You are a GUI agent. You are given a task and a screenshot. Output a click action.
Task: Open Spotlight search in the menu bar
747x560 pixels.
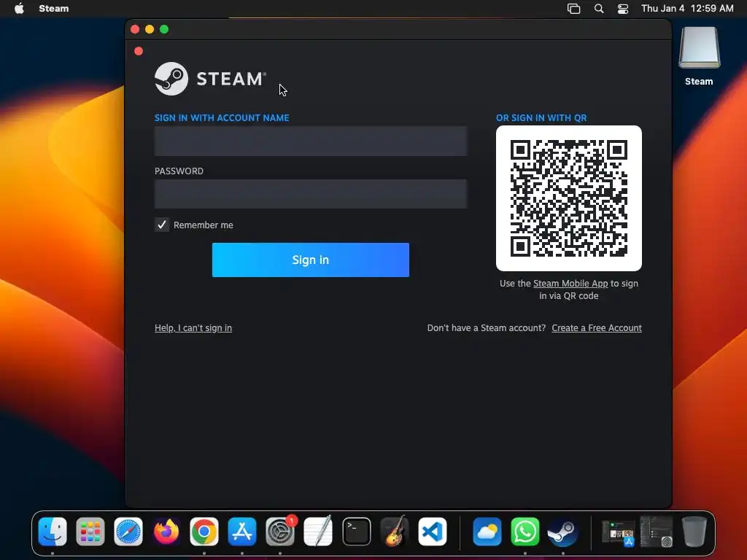coord(599,9)
